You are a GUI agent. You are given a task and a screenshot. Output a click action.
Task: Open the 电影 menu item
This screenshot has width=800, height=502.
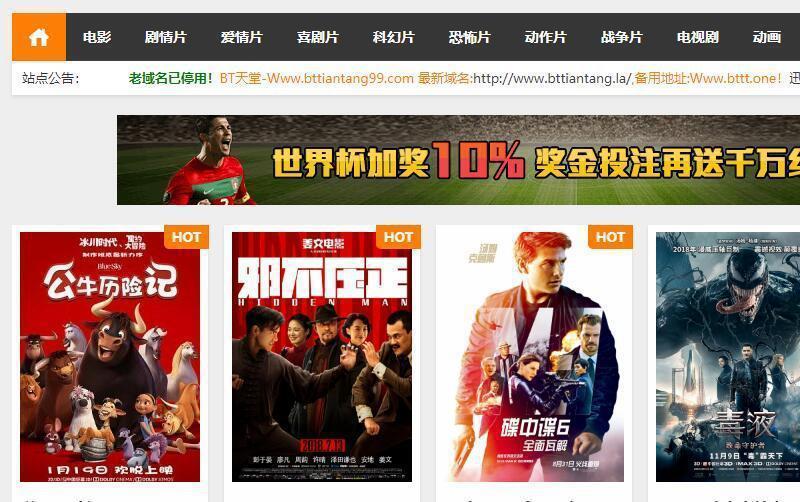[x=97, y=37]
